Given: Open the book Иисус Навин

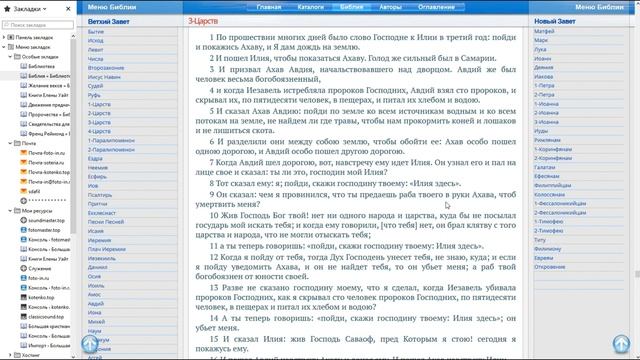Looking at the screenshot, I should 104,77.
